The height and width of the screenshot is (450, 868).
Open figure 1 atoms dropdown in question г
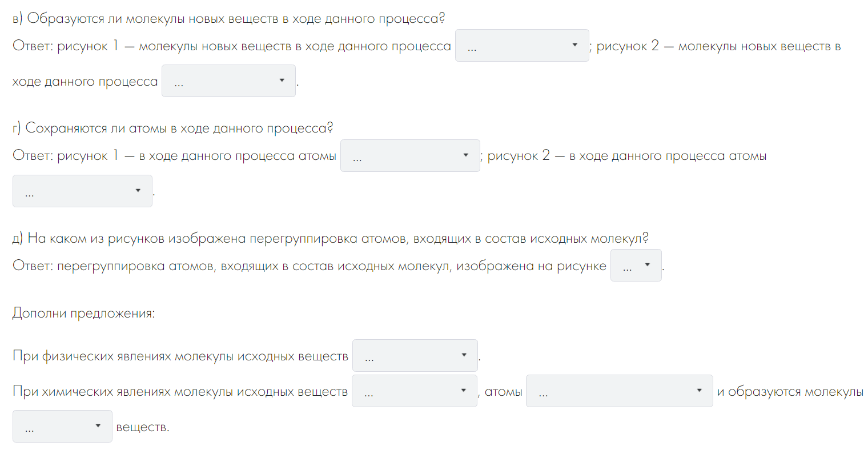[x=409, y=156]
